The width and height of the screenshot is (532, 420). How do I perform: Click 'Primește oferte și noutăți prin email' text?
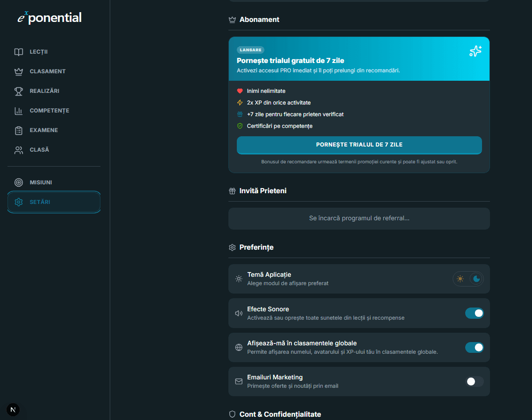point(293,386)
